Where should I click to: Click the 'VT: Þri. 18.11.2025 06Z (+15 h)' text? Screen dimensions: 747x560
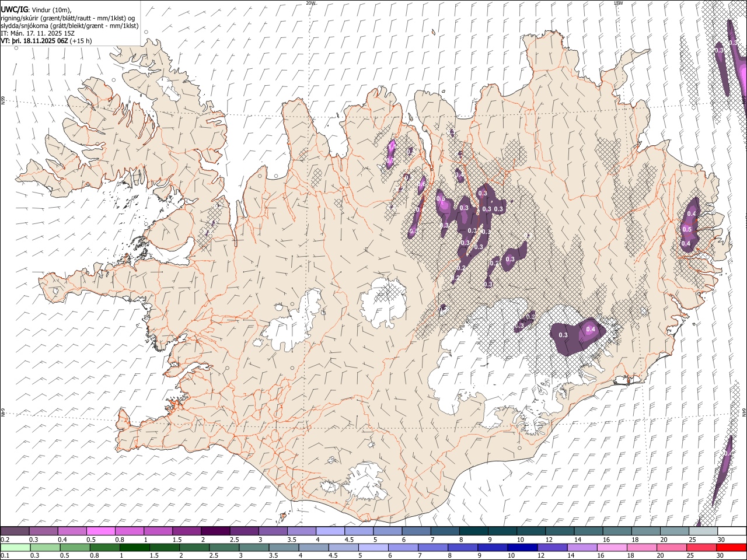[46, 41]
